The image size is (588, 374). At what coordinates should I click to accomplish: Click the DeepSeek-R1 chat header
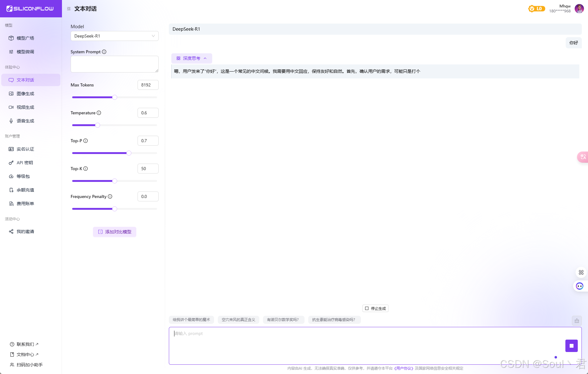(x=375, y=29)
